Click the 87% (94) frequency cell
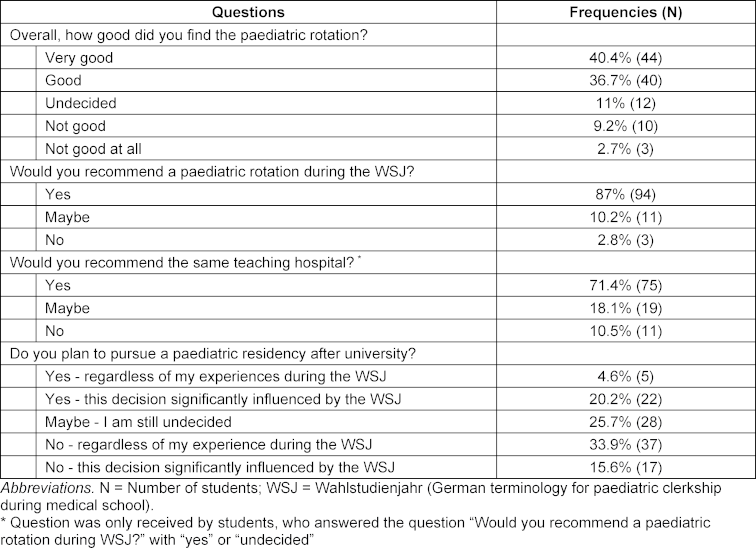The height and width of the screenshot is (548, 756). (626, 194)
